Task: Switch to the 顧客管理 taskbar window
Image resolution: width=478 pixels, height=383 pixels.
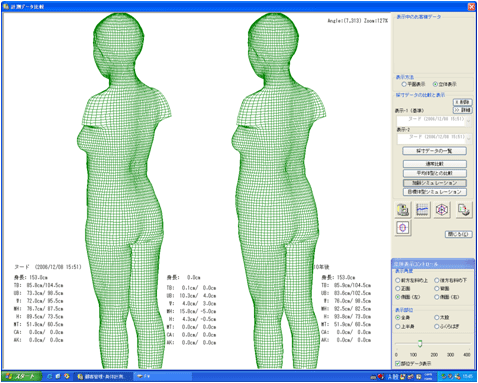Action: [103, 376]
